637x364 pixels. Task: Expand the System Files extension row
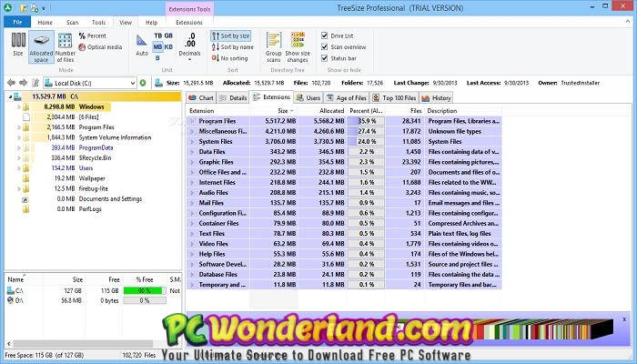tap(192, 141)
